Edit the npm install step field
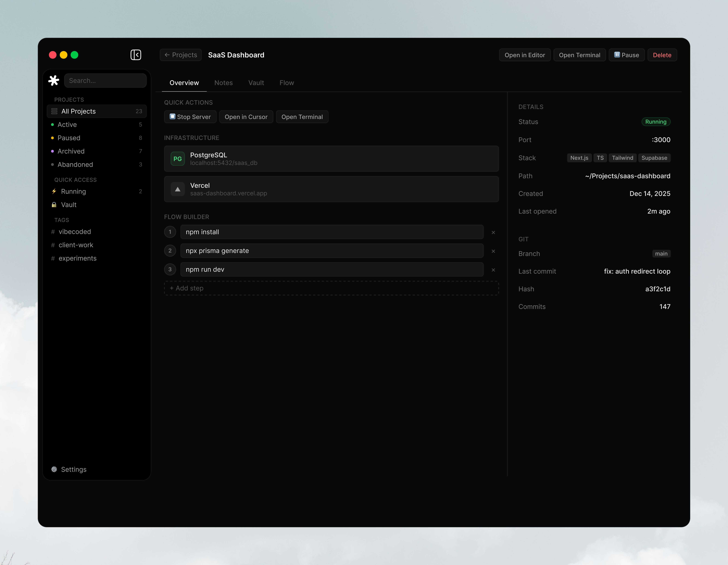 [x=332, y=232]
